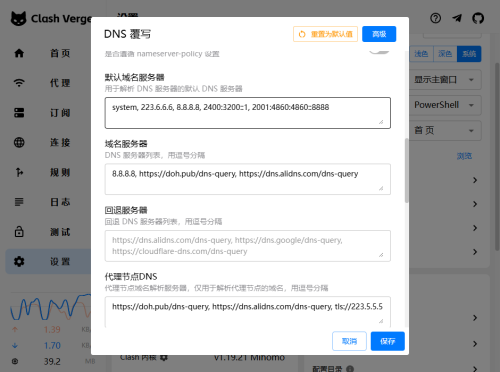This screenshot has width=500, height=372.
Task: Click the 1.39 upload speed value
Action: pyautogui.click(x=52, y=330)
